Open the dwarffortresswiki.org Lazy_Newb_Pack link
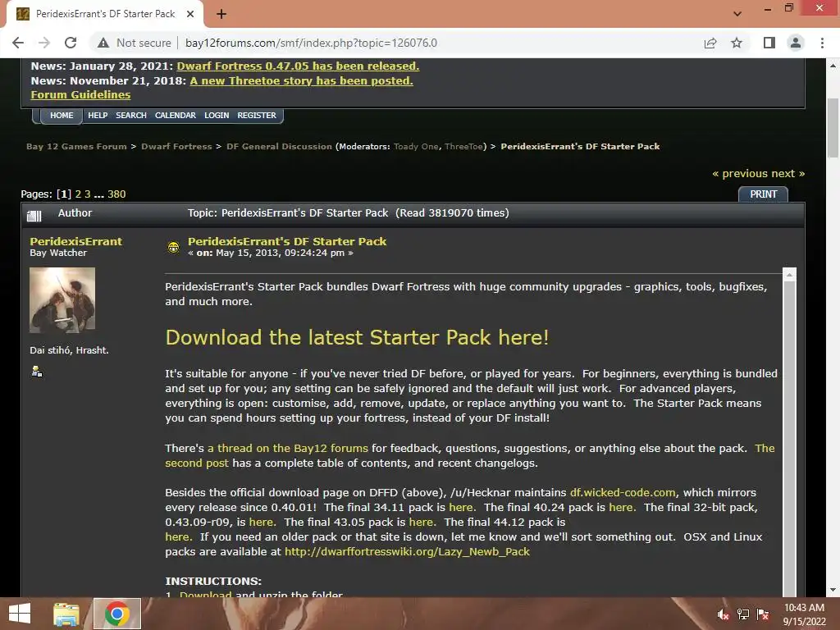This screenshot has height=630, width=840. click(x=407, y=552)
